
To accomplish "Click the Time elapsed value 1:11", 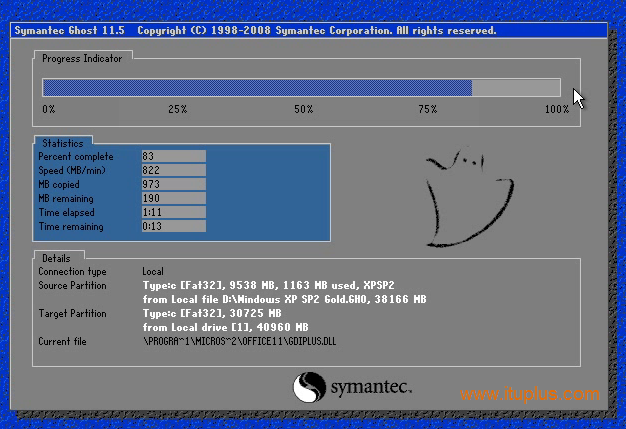I will pyautogui.click(x=174, y=212).
